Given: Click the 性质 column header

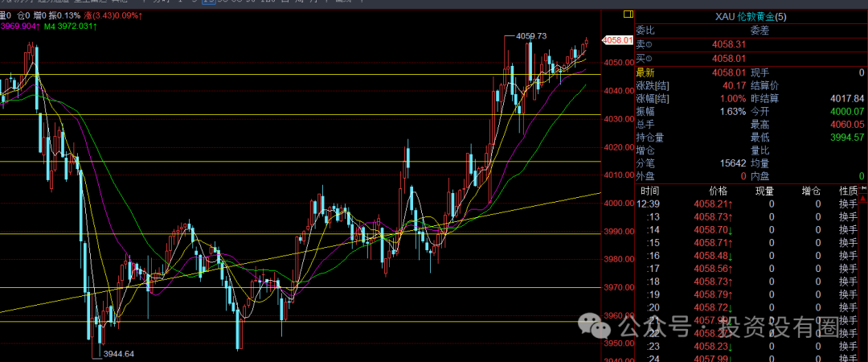Looking at the screenshot, I should [x=848, y=191].
